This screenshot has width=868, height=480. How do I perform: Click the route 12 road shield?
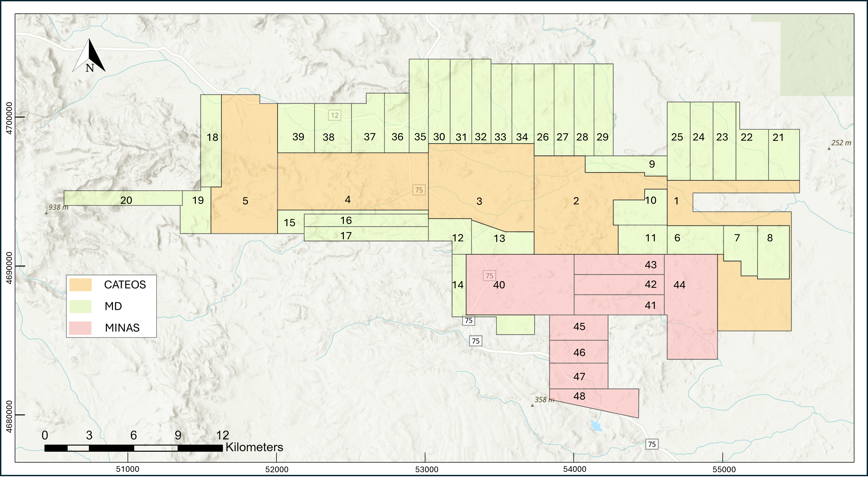(335, 115)
